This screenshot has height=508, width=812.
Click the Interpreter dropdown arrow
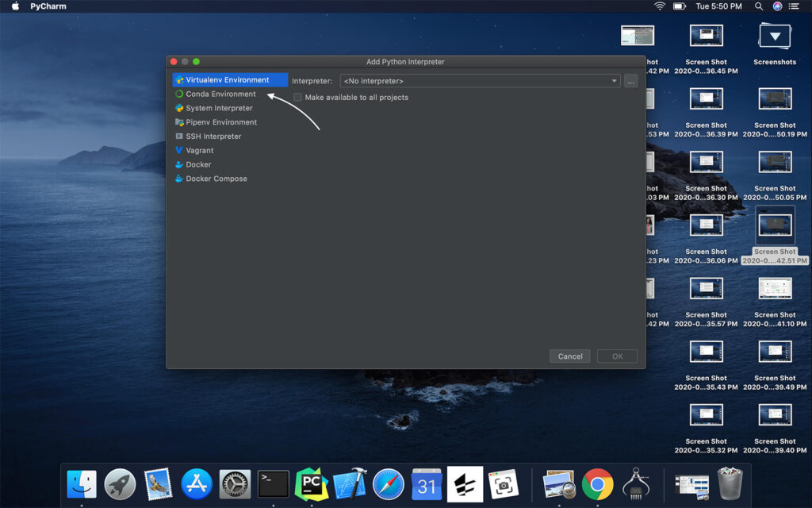click(614, 81)
